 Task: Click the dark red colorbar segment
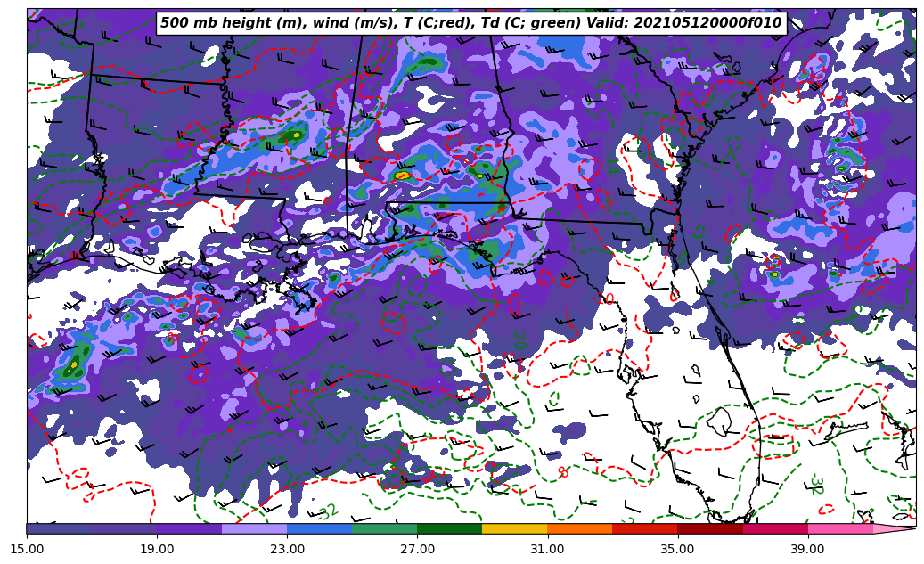pyautogui.click(x=709, y=528)
